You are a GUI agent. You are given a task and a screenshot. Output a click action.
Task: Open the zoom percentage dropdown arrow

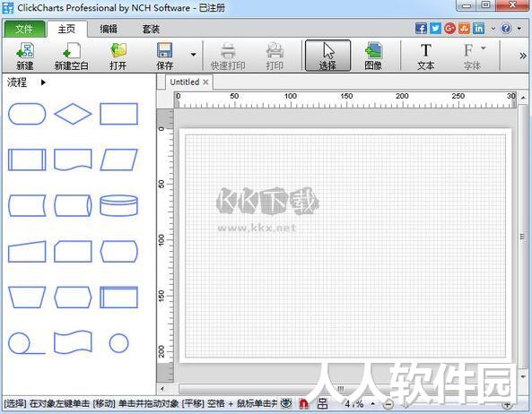coord(373,404)
